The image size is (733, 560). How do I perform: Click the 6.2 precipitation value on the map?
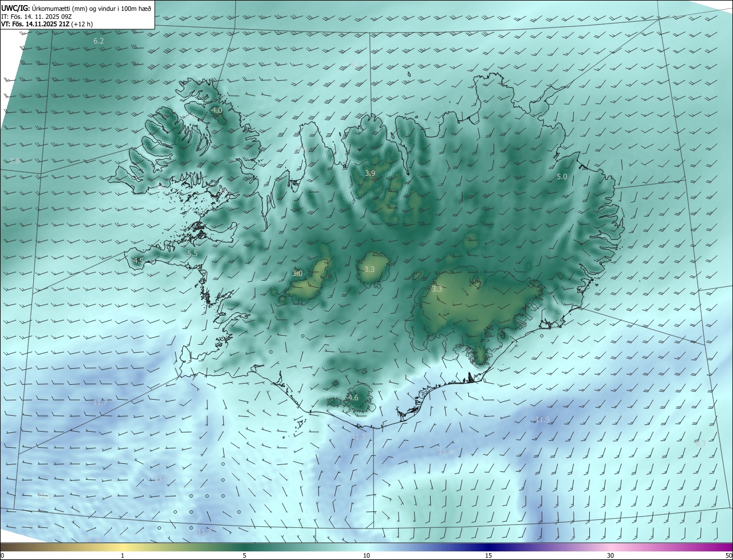[x=98, y=41]
